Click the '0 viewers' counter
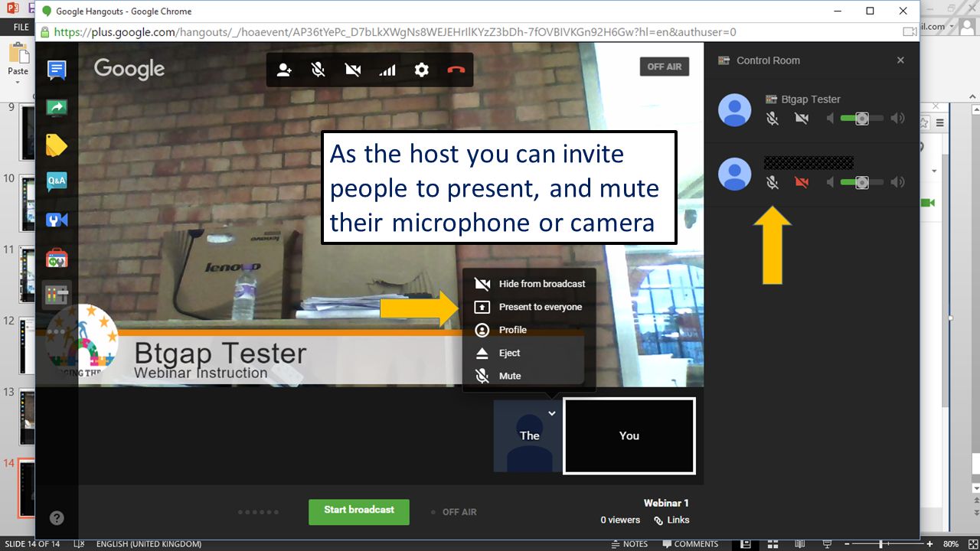The width and height of the screenshot is (980, 551). pyautogui.click(x=620, y=520)
